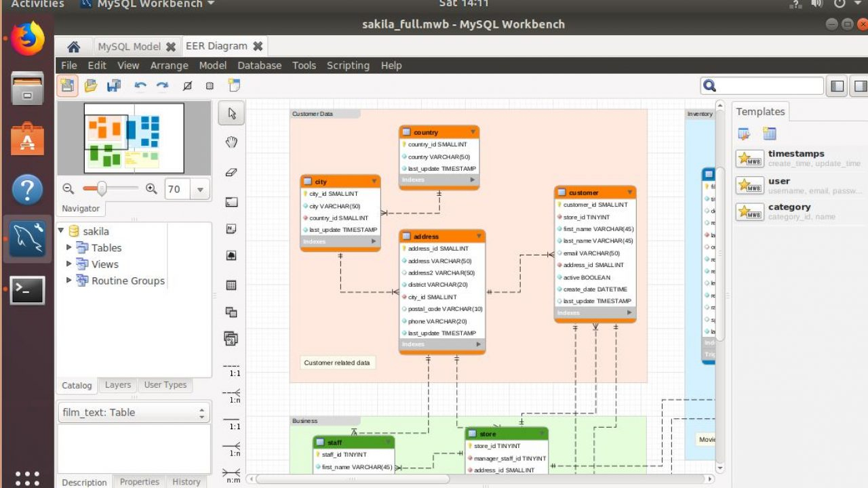Switch to the Layers tab
868x488 pixels.
coord(117,384)
